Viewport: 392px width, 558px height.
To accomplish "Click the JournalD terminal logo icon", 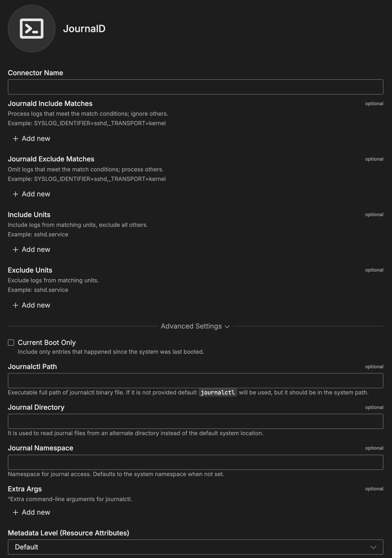I will 32,29.
